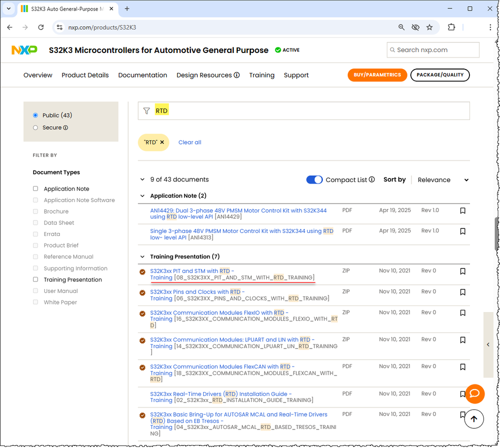Screen dimensions: 500x448
Task: Check the Application Note filter
Action: [36, 188]
